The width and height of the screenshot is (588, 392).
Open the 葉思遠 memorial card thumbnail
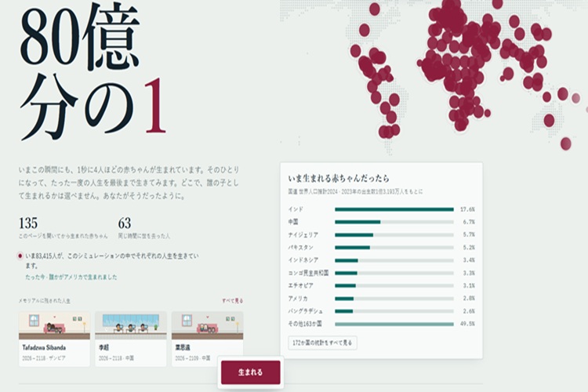point(208,325)
